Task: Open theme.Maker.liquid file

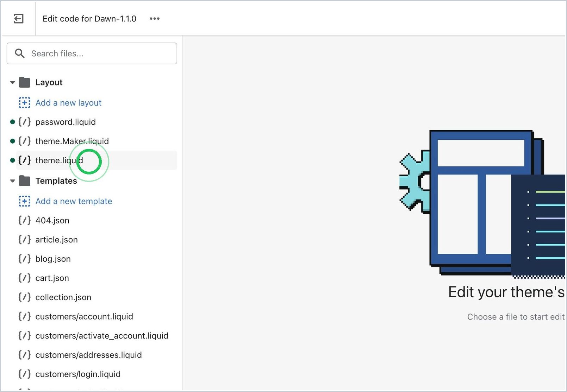Action: tap(72, 141)
